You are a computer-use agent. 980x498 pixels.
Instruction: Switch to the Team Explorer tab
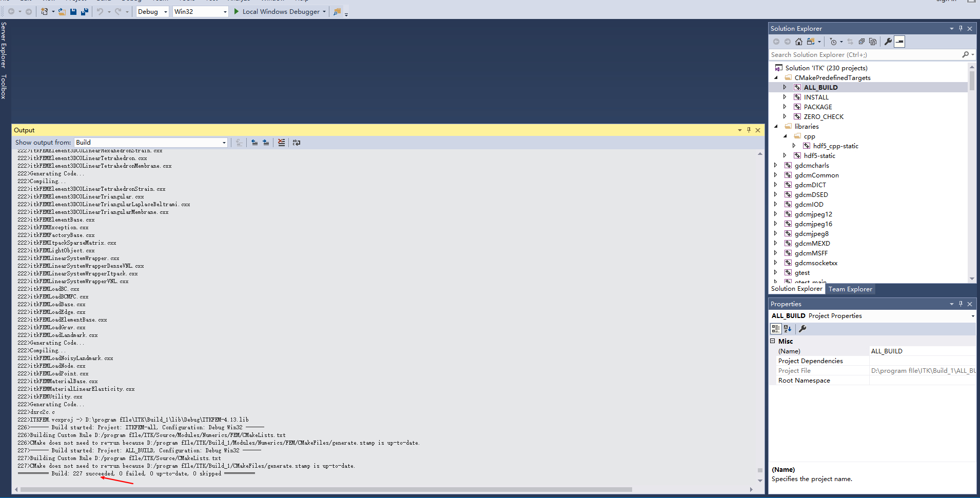point(850,289)
